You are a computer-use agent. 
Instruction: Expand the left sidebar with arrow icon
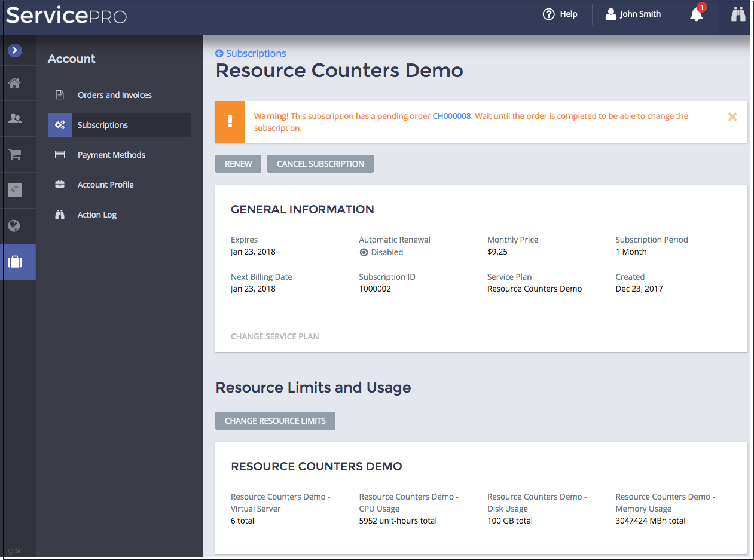tap(15, 51)
